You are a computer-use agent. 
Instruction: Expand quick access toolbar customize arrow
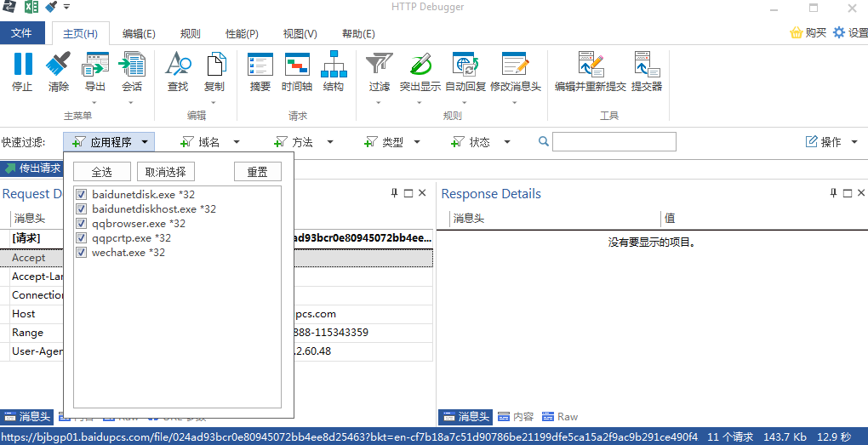tap(66, 7)
